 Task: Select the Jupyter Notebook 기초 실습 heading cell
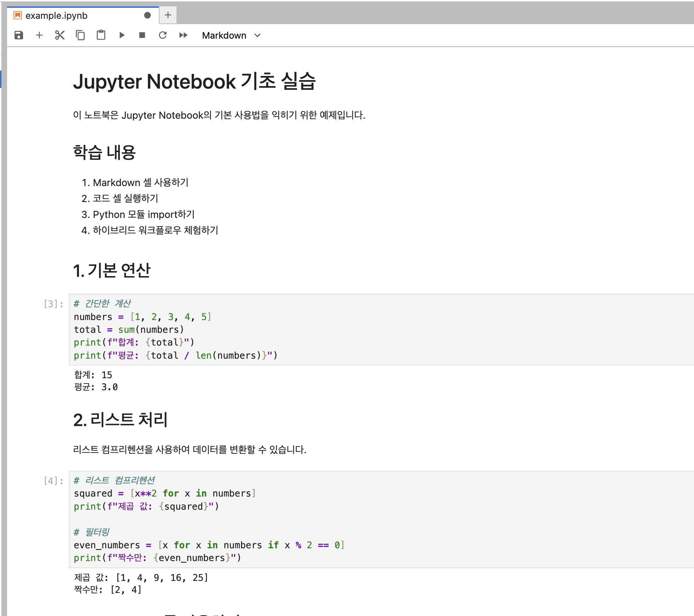tap(194, 82)
